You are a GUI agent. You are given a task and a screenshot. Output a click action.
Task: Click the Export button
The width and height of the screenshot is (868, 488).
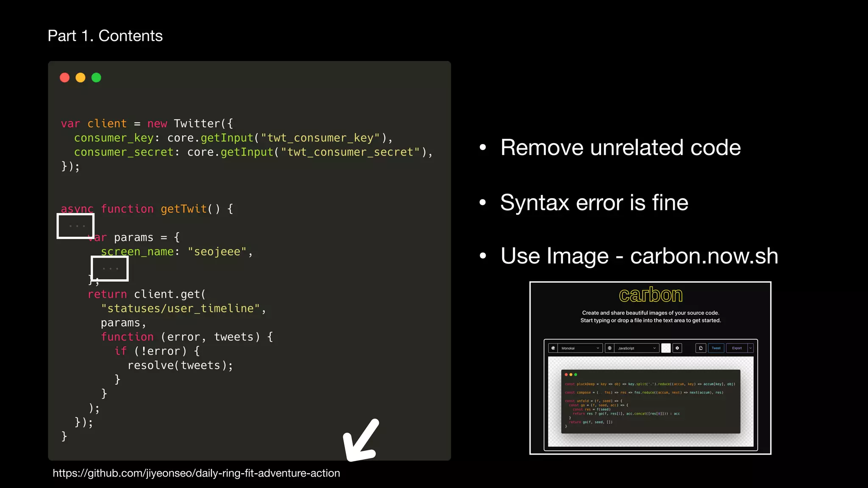click(737, 348)
